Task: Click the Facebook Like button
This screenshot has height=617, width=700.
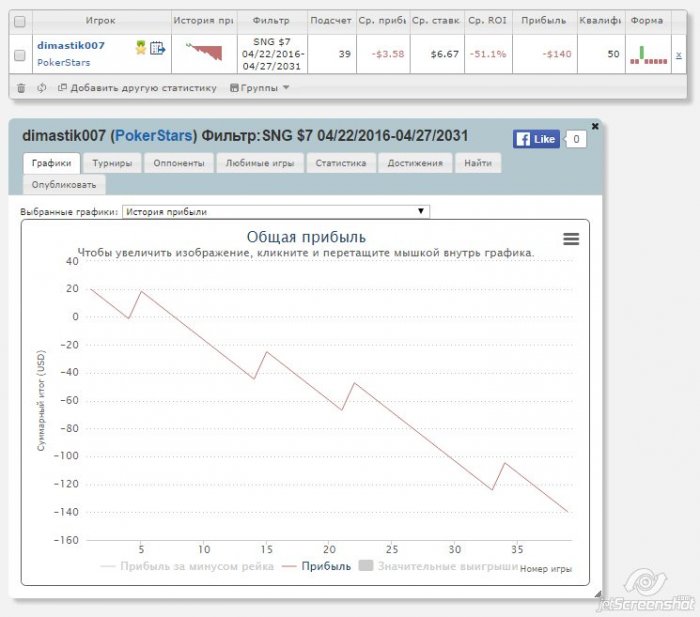Action: pos(536,139)
